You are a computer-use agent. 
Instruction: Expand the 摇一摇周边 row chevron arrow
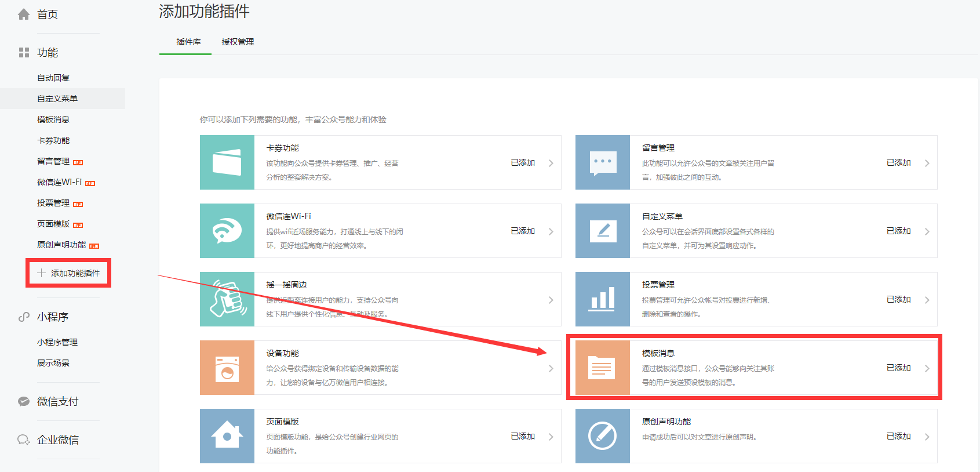tap(551, 300)
